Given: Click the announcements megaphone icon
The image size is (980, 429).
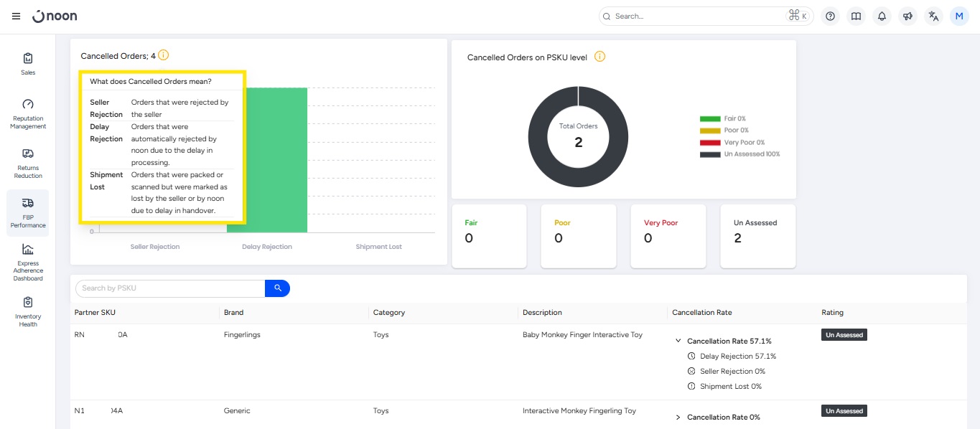Looking at the screenshot, I should coord(907,16).
